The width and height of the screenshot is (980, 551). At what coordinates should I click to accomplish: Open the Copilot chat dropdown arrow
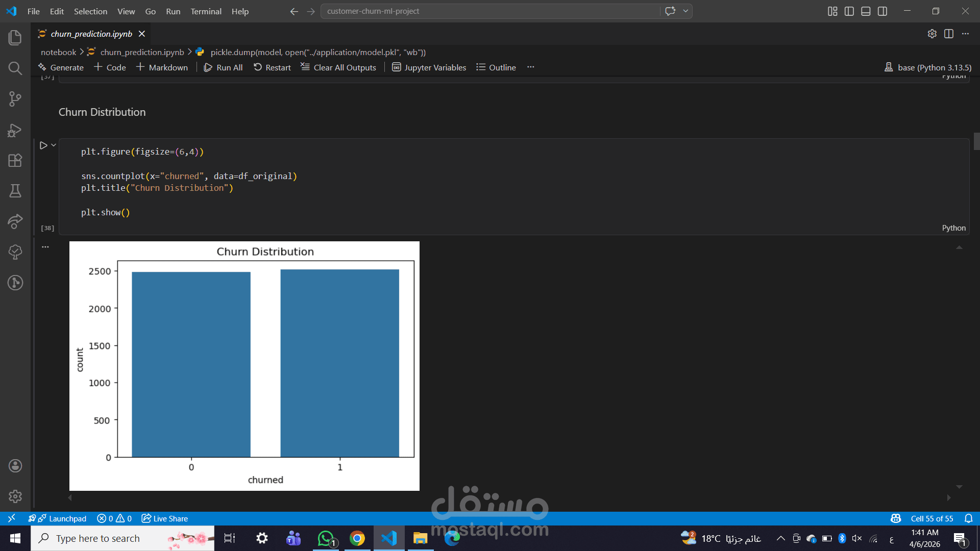pos(685,11)
